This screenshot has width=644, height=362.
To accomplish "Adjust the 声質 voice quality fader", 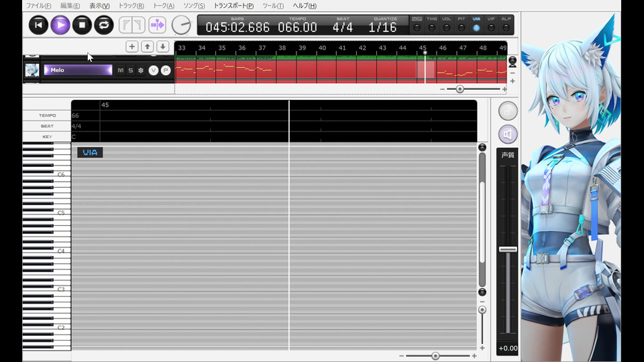I will point(508,249).
